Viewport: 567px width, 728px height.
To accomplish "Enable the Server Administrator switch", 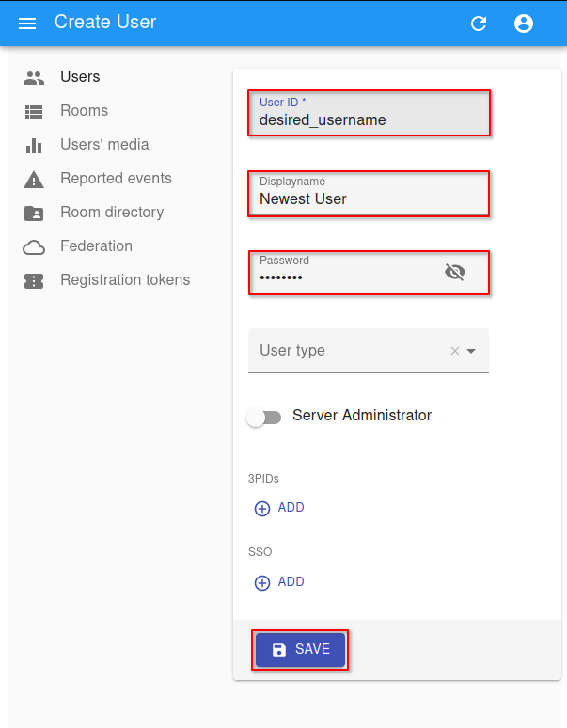I will tap(263, 417).
